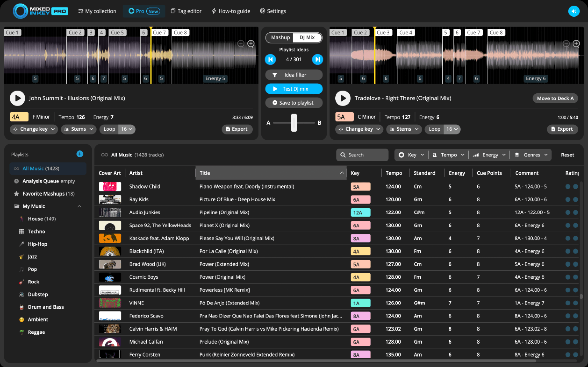
Task: Open the Tag editor tab
Action: (x=186, y=11)
